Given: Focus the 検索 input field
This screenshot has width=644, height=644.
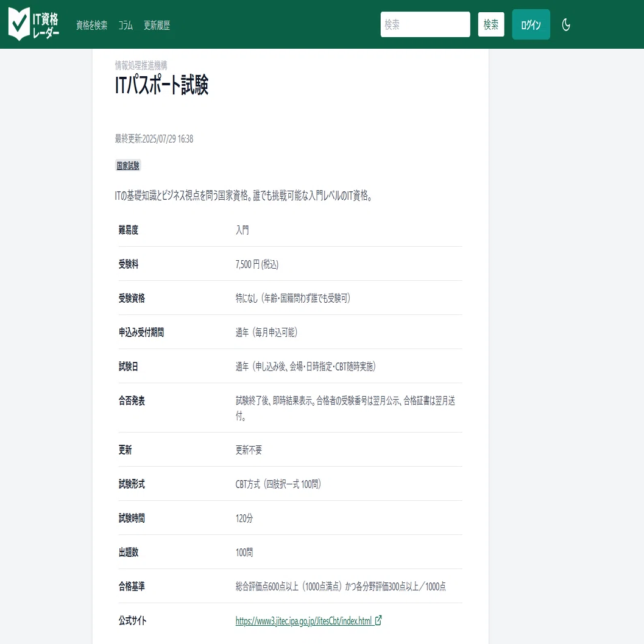Looking at the screenshot, I should 425,24.
